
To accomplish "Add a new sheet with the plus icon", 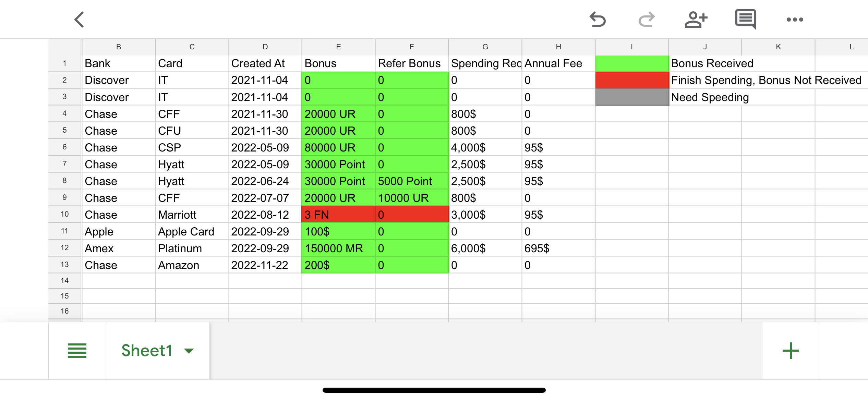I will pos(791,351).
